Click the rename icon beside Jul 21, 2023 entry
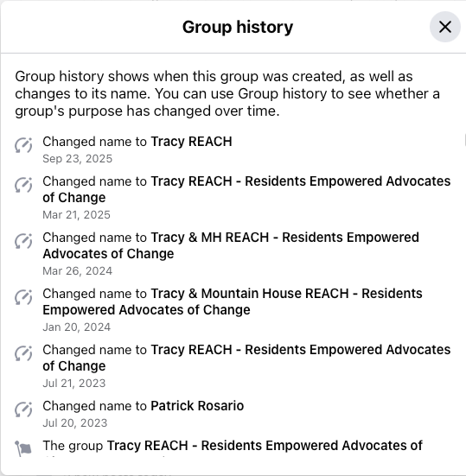Viewport: 466px width, 476px height. [x=23, y=353]
